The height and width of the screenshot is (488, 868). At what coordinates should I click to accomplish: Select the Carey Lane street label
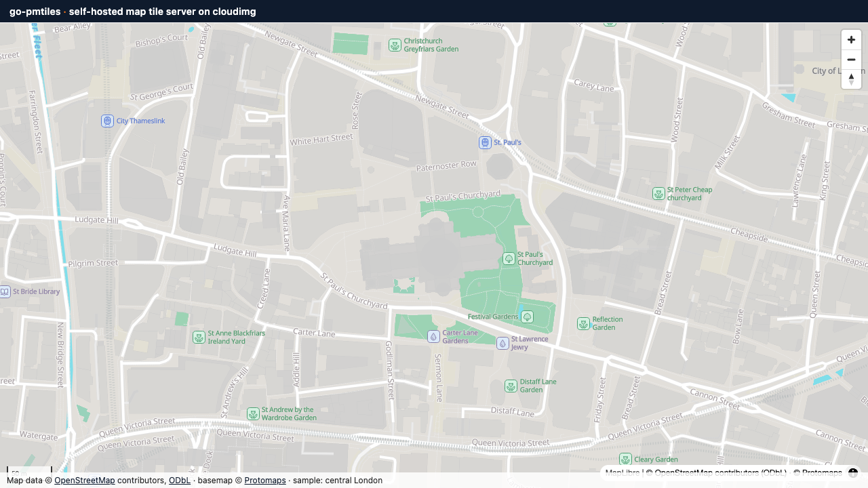594,85
